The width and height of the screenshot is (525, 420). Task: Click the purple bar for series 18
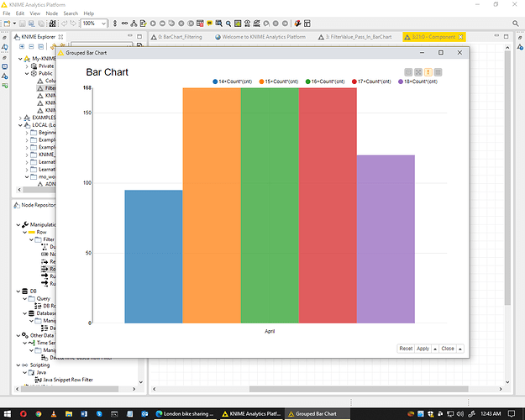(x=386, y=239)
